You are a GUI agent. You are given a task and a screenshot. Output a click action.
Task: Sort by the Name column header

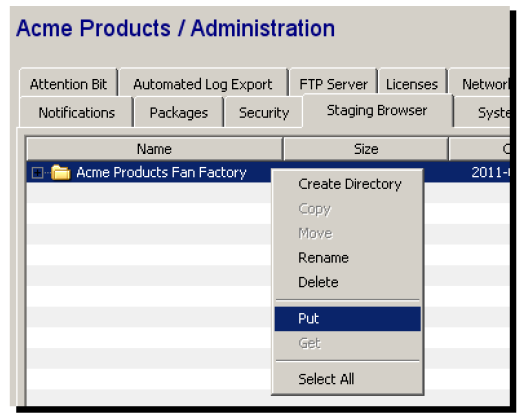tap(154, 149)
